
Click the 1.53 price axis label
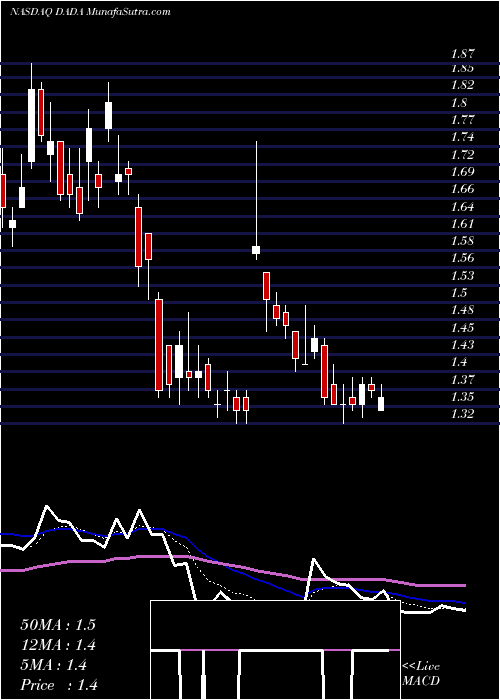point(462,276)
